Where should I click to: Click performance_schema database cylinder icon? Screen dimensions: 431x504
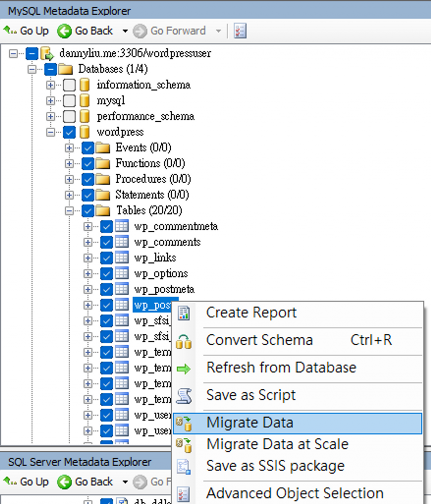pos(85,116)
